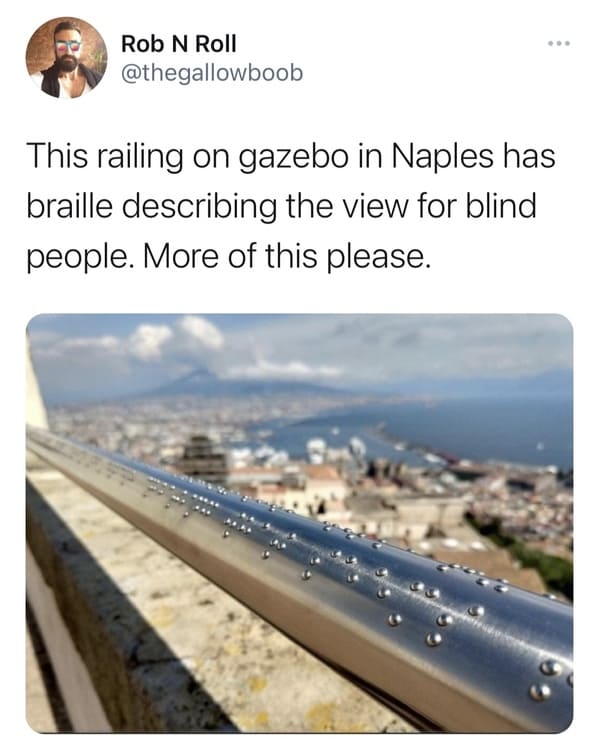
Task: Open the braille railing photo
Action: pyautogui.click(x=299, y=523)
